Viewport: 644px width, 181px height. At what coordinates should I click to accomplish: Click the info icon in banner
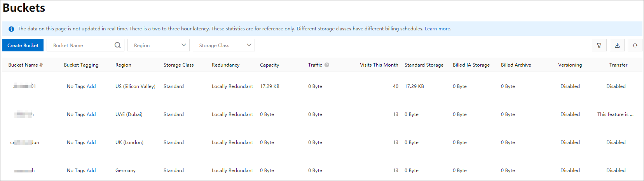coord(11,29)
